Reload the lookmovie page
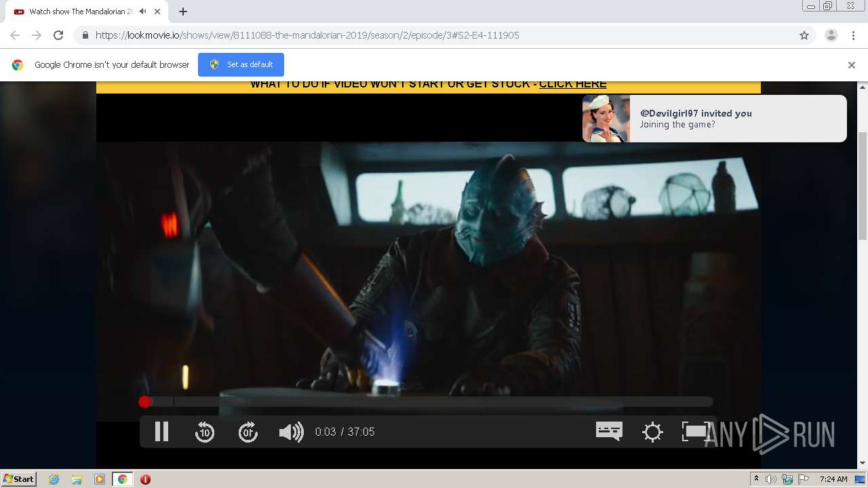This screenshot has height=488, width=868. (x=58, y=35)
